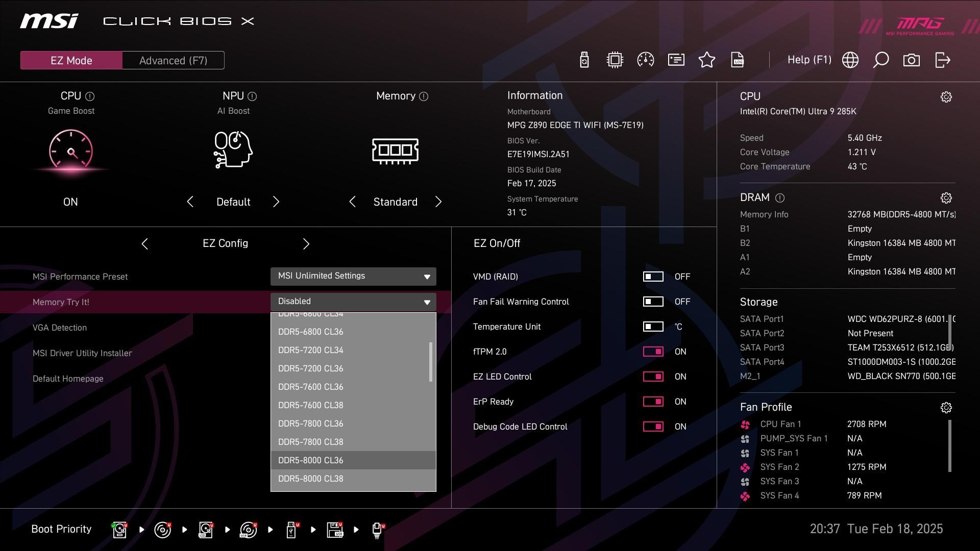Click Default Homepage setting
The height and width of the screenshot is (551, 980).
point(68,379)
